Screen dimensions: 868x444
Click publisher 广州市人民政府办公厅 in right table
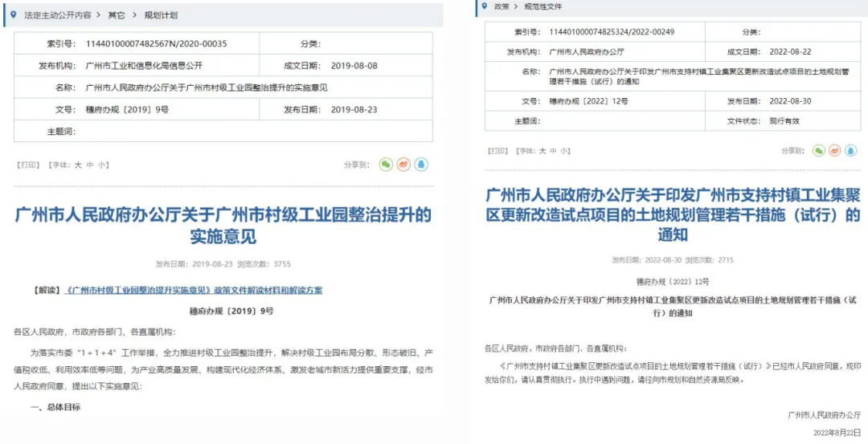pos(586,52)
